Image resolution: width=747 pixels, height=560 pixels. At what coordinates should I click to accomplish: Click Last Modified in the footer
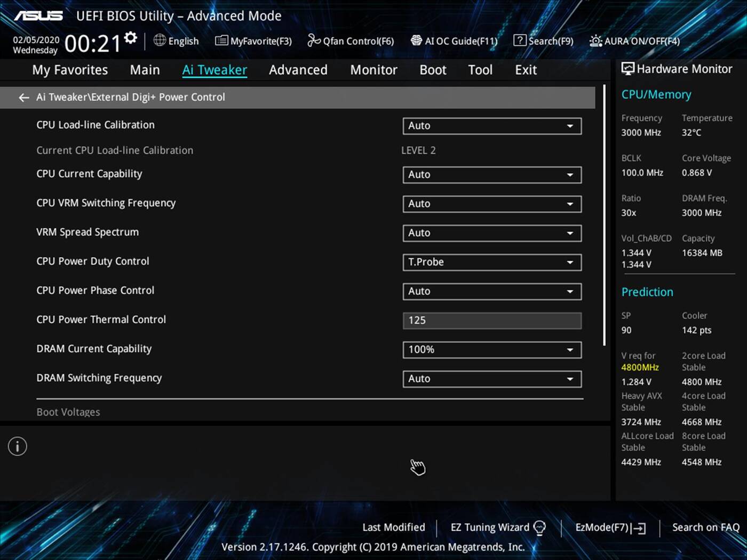click(393, 527)
